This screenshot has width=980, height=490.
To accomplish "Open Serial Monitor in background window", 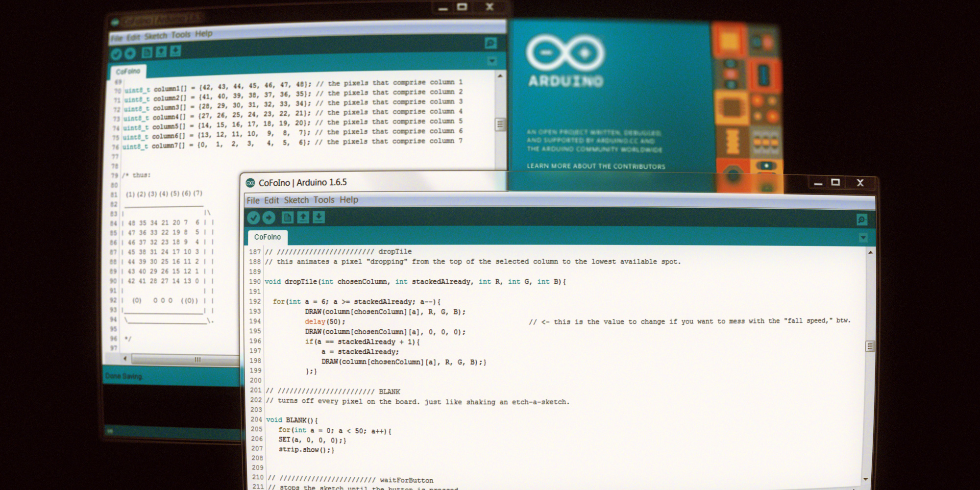I will (x=490, y=43).
